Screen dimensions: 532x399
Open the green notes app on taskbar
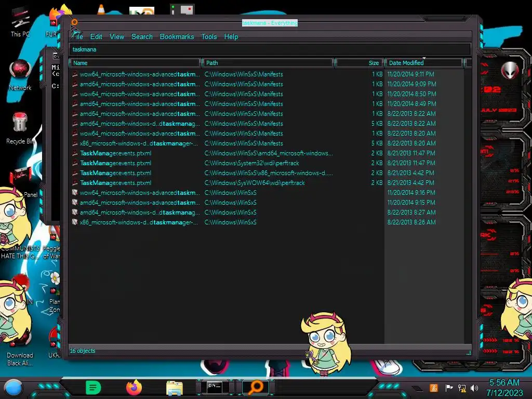tap(94, 388)
